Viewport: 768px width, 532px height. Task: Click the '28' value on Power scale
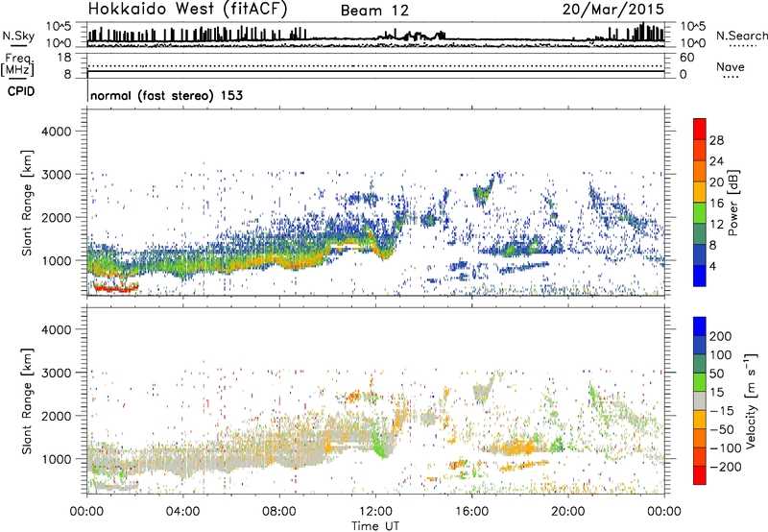(x=716, y=140)
